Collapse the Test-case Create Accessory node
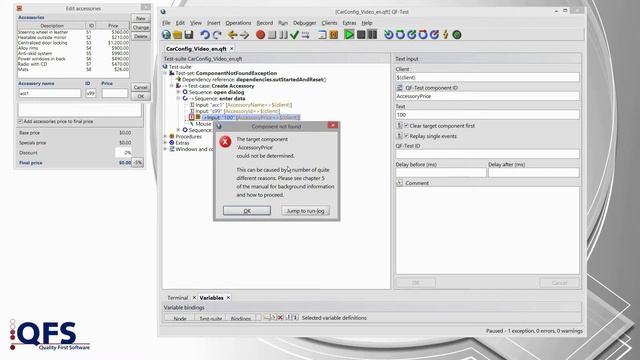The height and width of the screenshot is (360, 640). click(172, 86)
